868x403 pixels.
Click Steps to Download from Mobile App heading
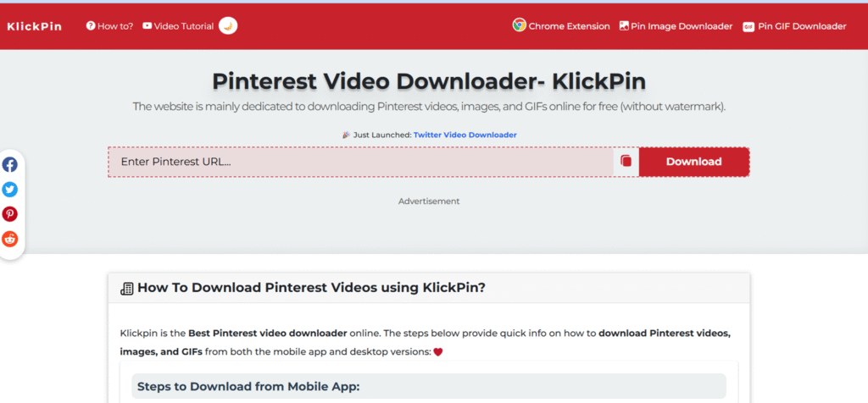[248, 386]
